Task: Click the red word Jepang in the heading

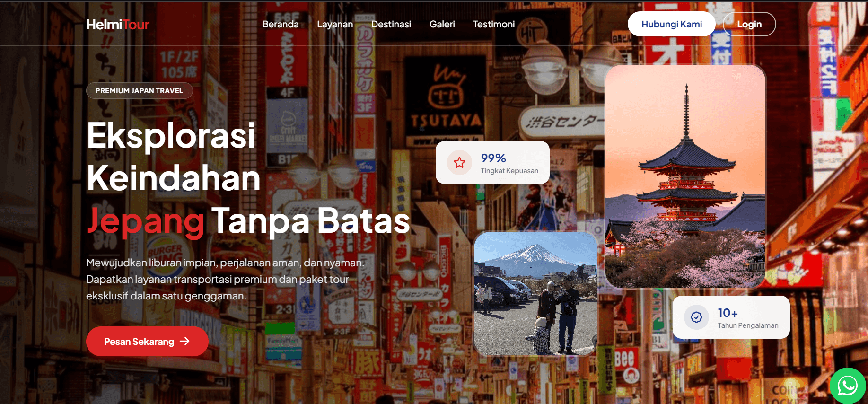Action: pos(146,221)
